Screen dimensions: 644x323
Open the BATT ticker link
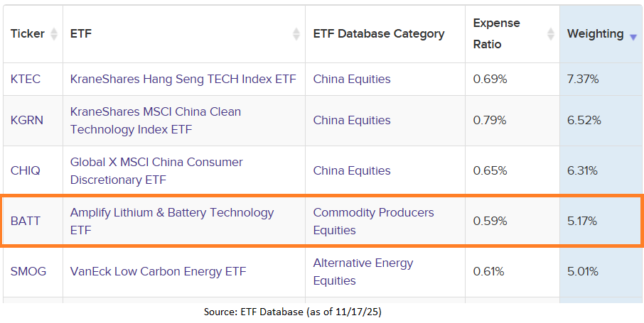[x=26, y=221]
